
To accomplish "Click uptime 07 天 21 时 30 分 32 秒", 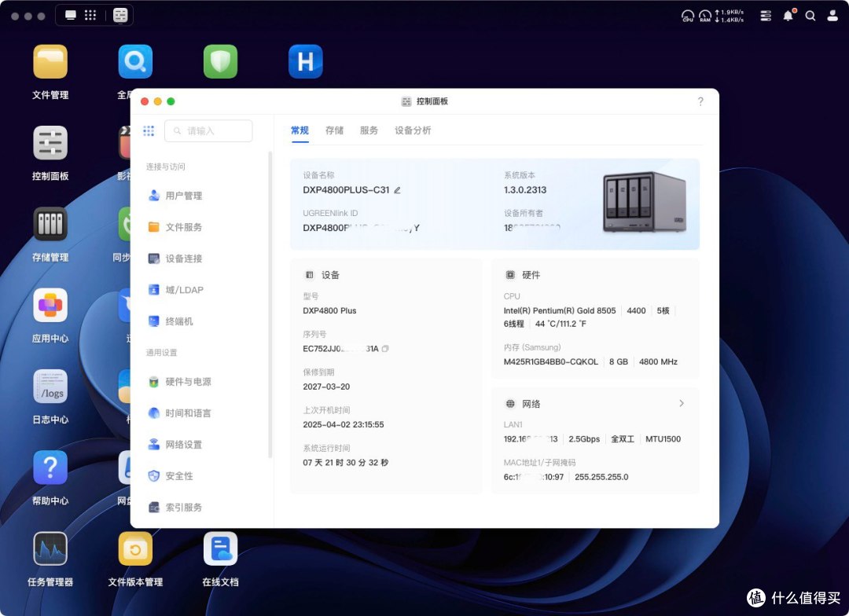I will pyautogui.click(x=345, y=462).
